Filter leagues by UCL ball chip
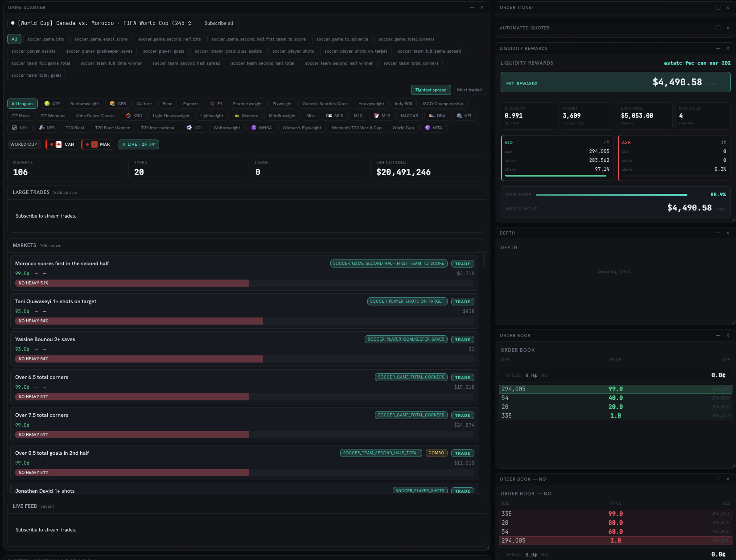Viewport: 736px width, 560px height. click(194, 128)
